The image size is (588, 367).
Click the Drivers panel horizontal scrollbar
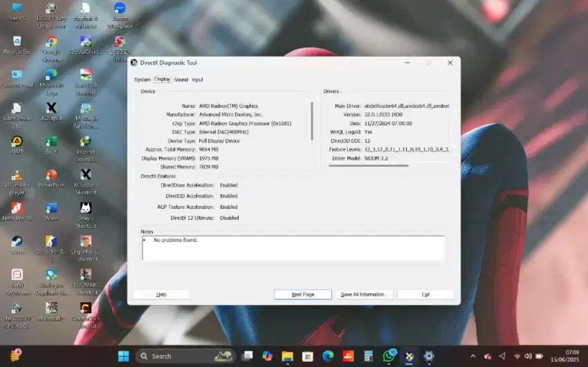(369, 165)
